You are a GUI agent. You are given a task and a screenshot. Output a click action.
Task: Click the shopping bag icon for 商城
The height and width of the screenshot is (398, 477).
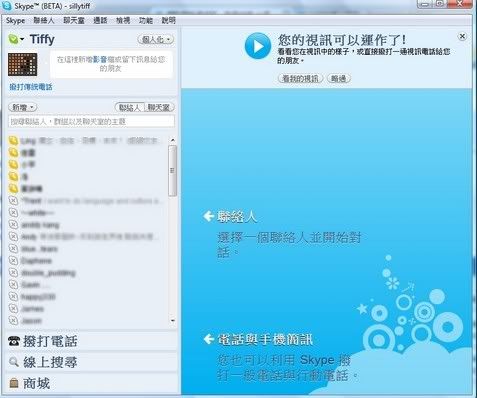[x=14, y=383]
